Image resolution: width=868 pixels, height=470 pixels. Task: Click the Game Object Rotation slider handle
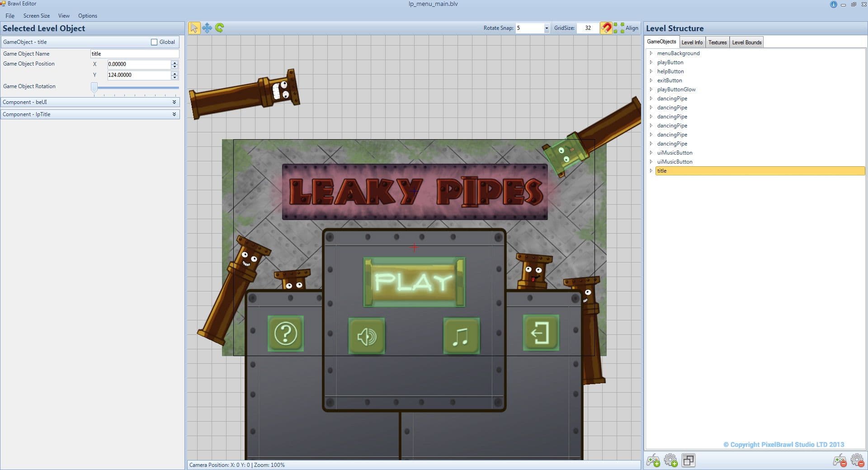pyautogui.click(x=94, y=87)
